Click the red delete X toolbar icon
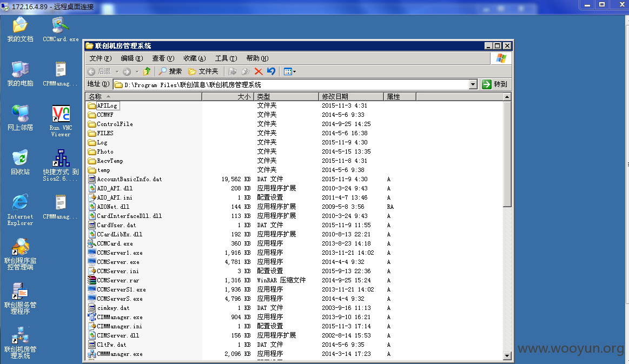Image resolution: width=629 pixels, height=364 pixels. (x=259, y=71)
